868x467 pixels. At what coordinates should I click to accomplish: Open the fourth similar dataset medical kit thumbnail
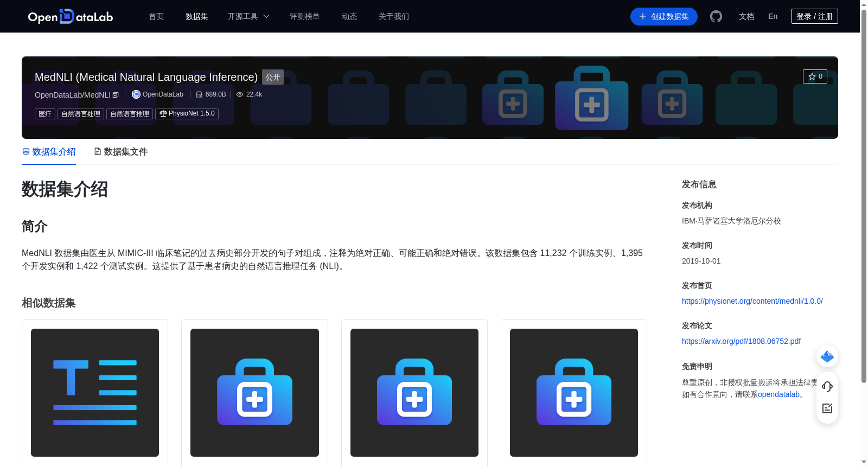click(x=574, y=393)
